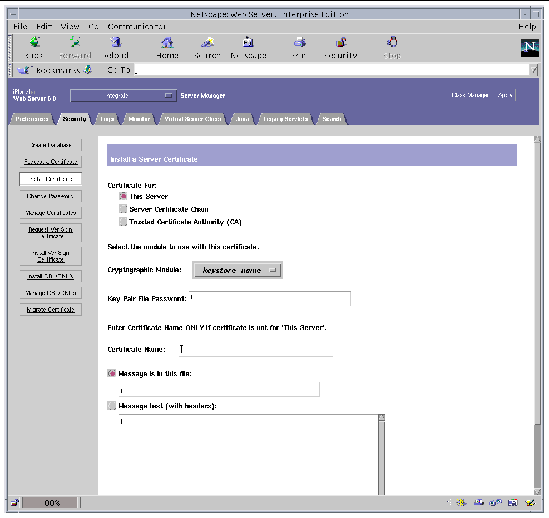Click the component bar grip handle
The image size is (549, 518).
click(x=449, y=503)
